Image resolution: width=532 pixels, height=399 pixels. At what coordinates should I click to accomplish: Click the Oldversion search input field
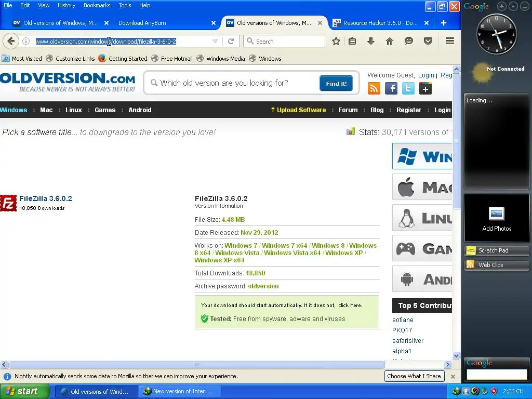coord(234,83)
